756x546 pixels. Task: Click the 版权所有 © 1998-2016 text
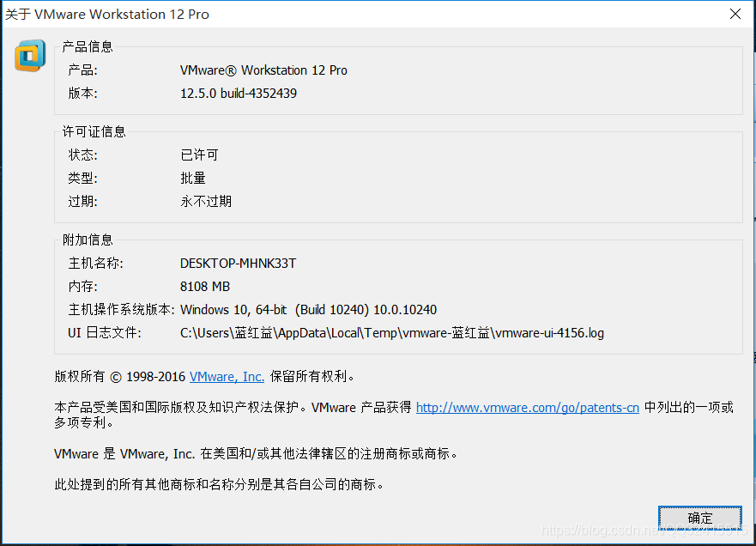pyautogui.click(x=119, y=377)
